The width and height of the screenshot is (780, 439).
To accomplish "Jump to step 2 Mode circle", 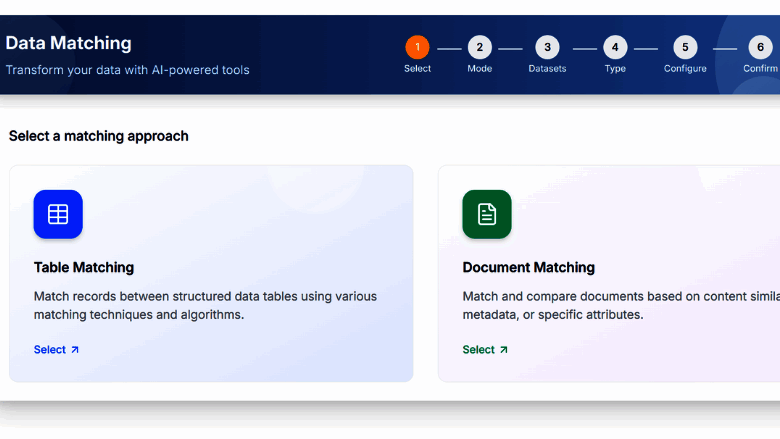I will 479,47.
